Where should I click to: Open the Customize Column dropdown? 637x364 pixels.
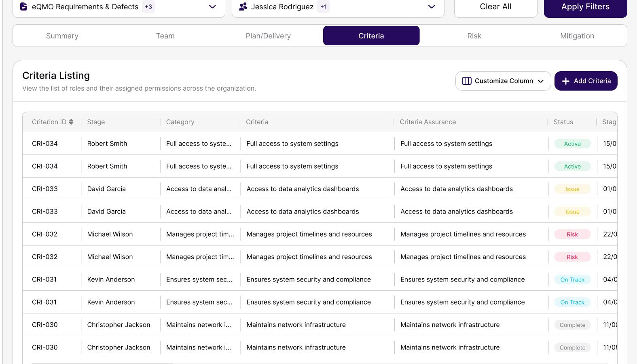[x=503, y=81]
